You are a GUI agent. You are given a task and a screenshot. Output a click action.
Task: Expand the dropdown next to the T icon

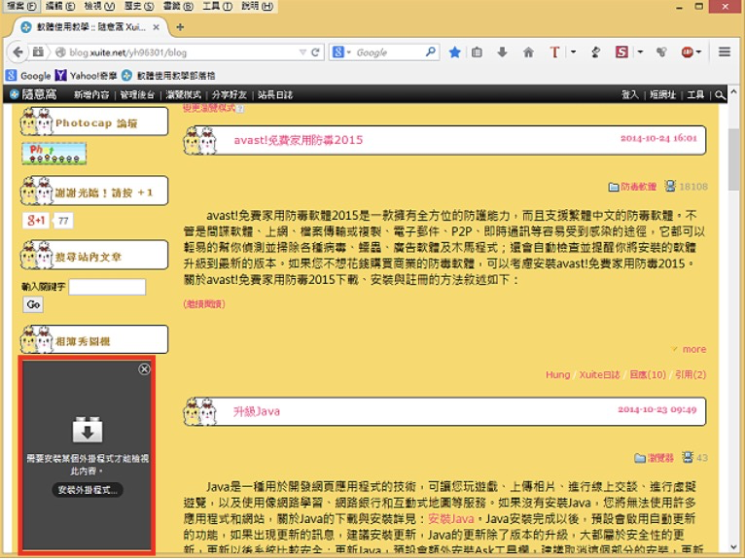click(x=574, y=52)
